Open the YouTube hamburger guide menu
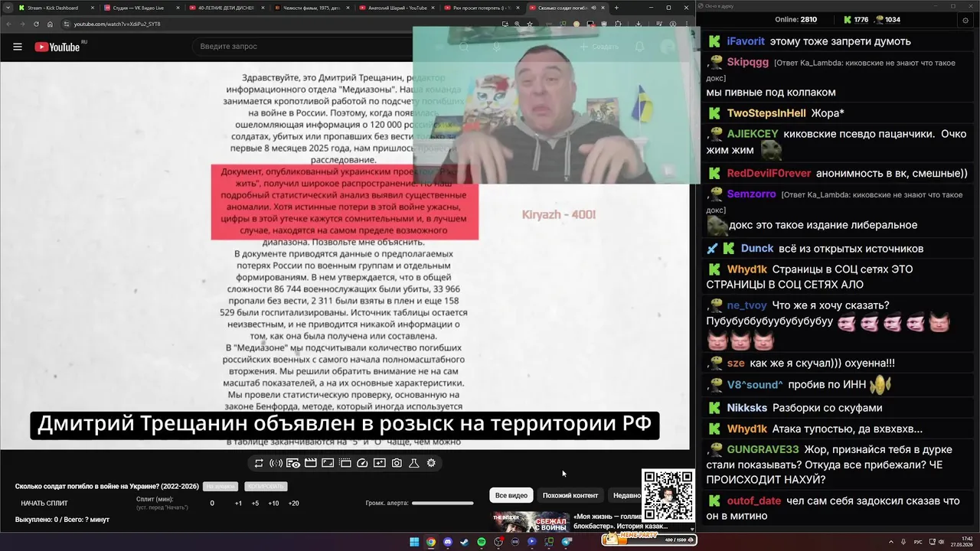Image resolution: width=980 pixels, height=551 pixels. pos(17,47)
